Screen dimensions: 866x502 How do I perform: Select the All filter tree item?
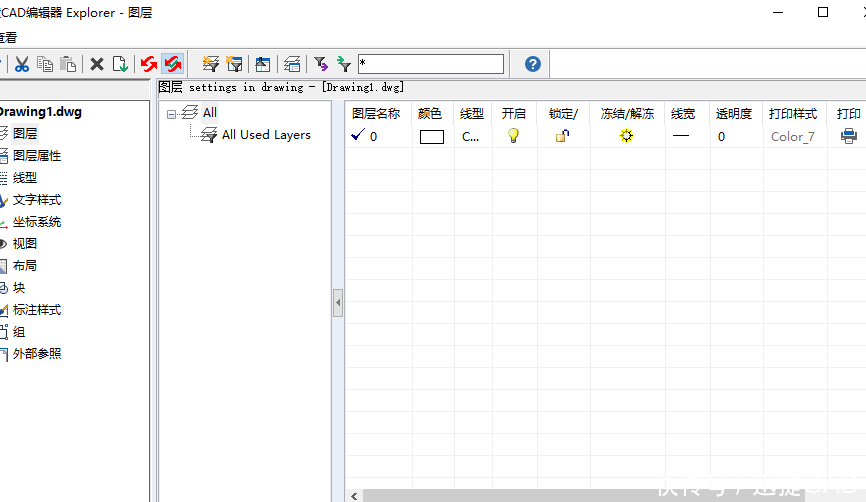[210, 113]
